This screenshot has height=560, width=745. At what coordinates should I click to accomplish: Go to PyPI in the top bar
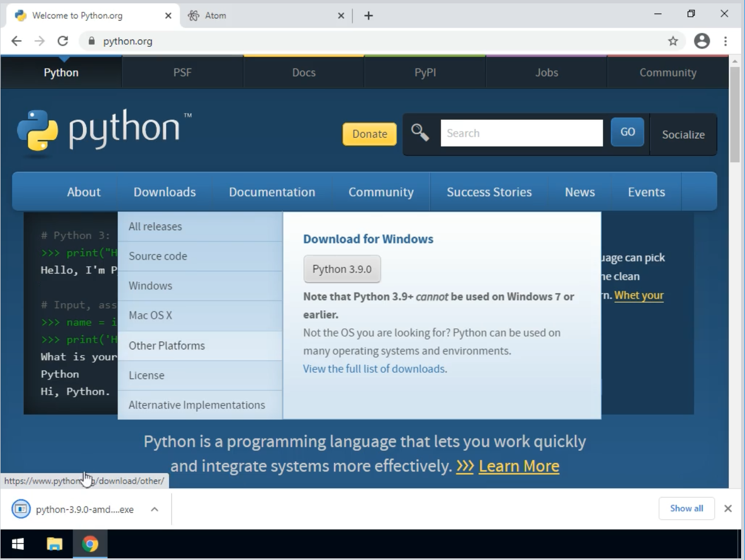coord(425,72)
